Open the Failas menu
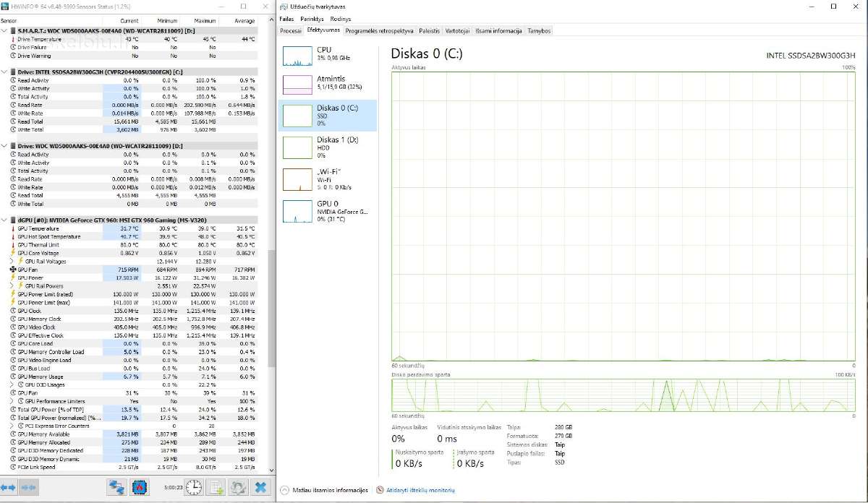Viewport: 868px width, 503px height. (x=286, y=19)
